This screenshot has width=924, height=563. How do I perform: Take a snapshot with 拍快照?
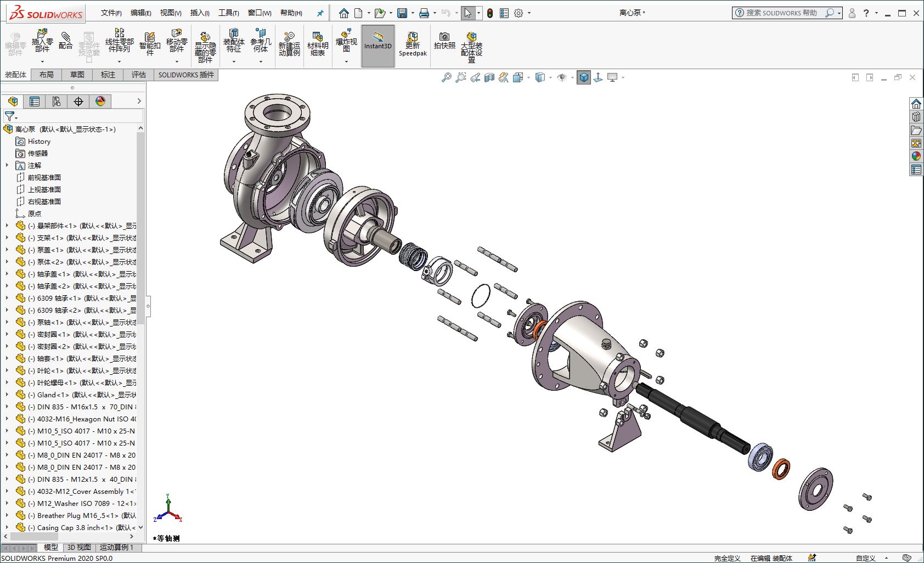tap(444, 41)
